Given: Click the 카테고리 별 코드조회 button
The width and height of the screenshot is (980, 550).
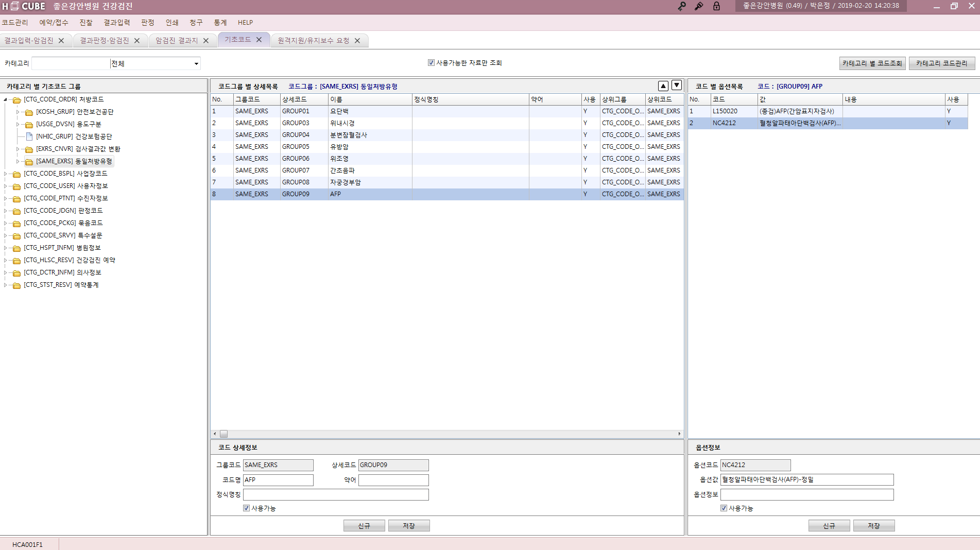Looking at the screenshot, I should coord(872,63).
